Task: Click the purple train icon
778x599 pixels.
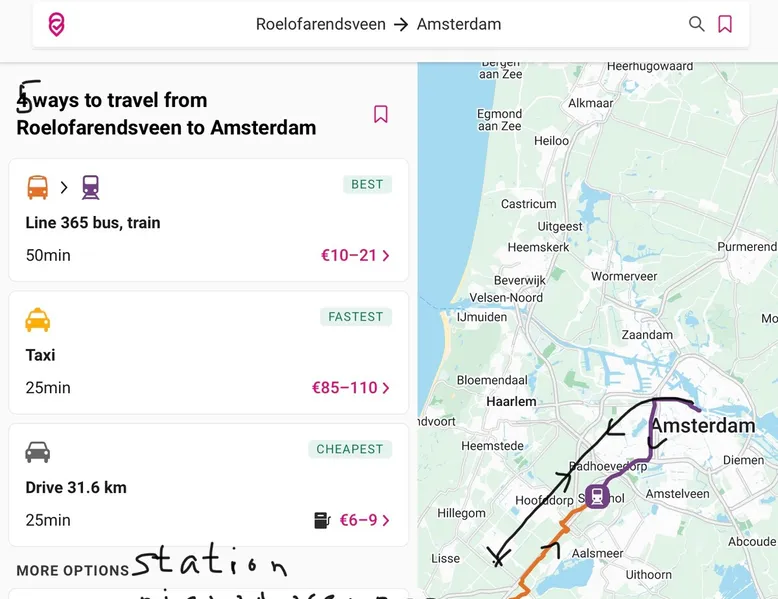Action: tap(91, 187)
